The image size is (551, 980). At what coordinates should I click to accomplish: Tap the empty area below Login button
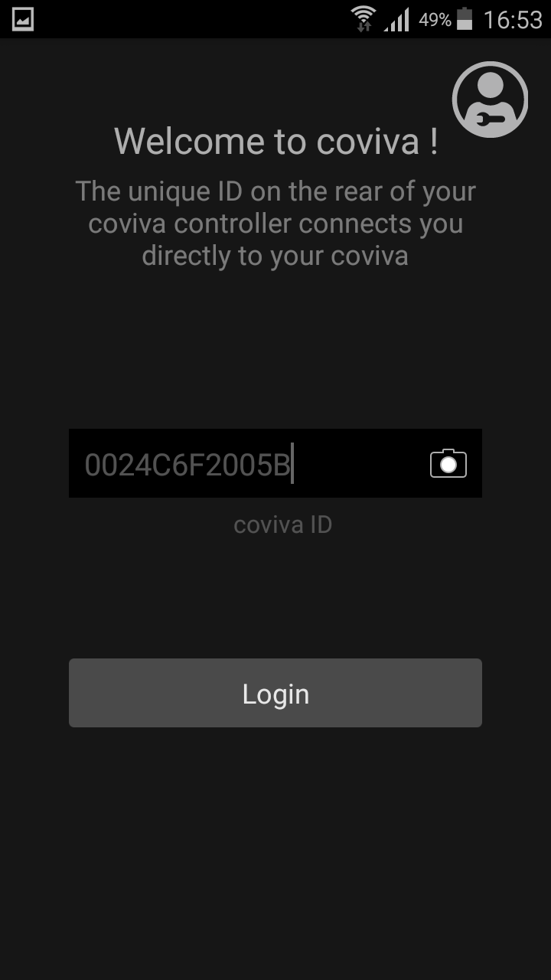tap(275, 850)
